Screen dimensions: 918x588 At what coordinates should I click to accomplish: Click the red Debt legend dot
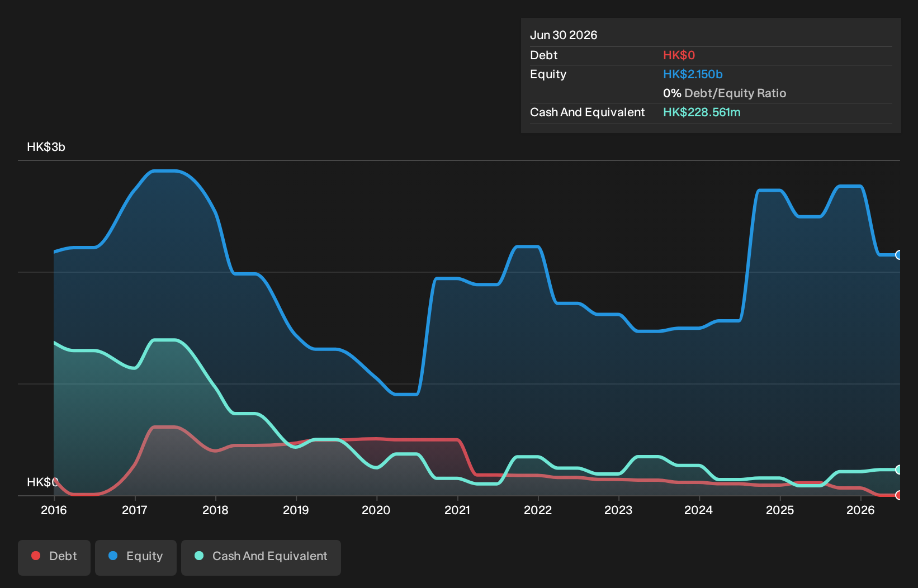pyautogui.click(x=36, y=556)
